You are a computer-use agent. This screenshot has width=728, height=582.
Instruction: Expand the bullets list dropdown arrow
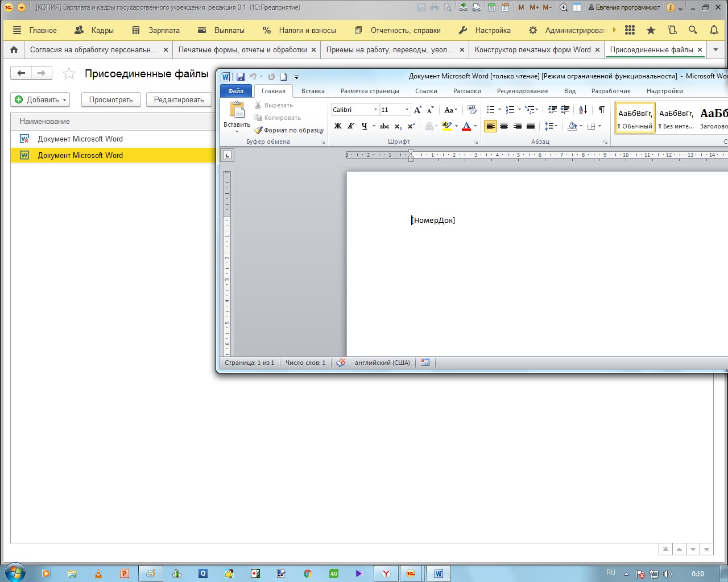(x=499, y=110)
